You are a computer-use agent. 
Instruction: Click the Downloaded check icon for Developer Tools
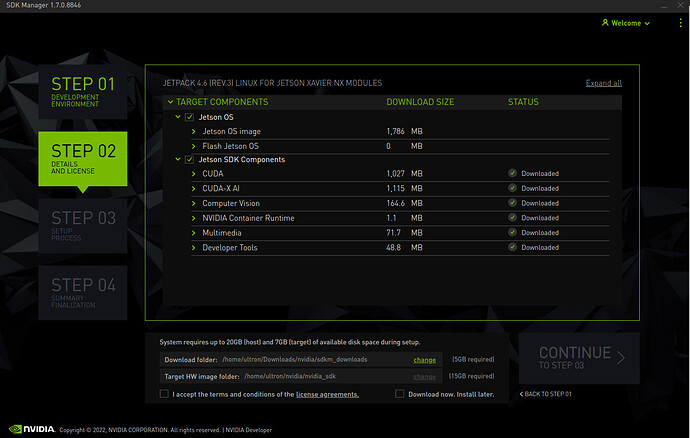point(512,247)
